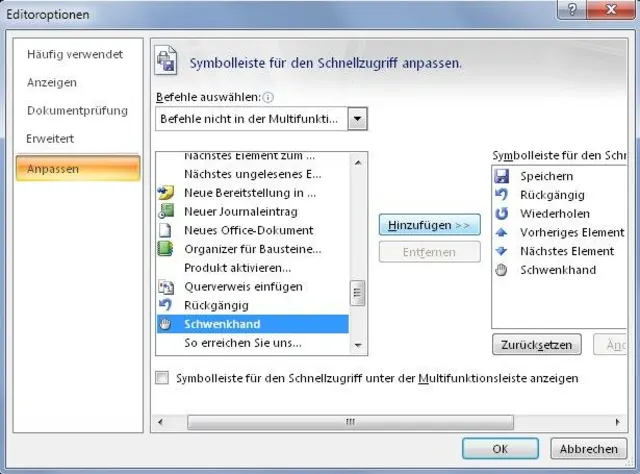Viewport: 640px width, 474px height.
Task: Click the command list scroll down arrow
Action: [358, 345]
